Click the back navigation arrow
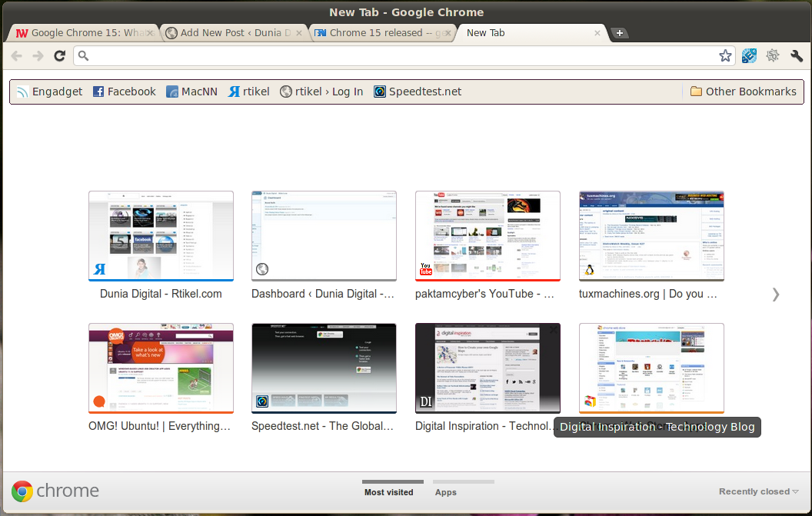This screenshot has height=516, width=812. (17, 56)
